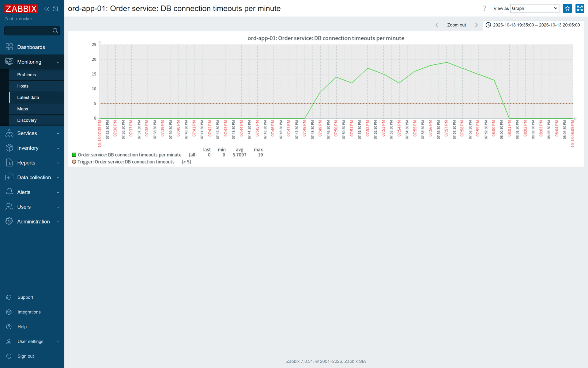This screenshot has height=368, width=588.
Task: Click green legend swatch for timeouts item
Action: (x=74, y=155)
